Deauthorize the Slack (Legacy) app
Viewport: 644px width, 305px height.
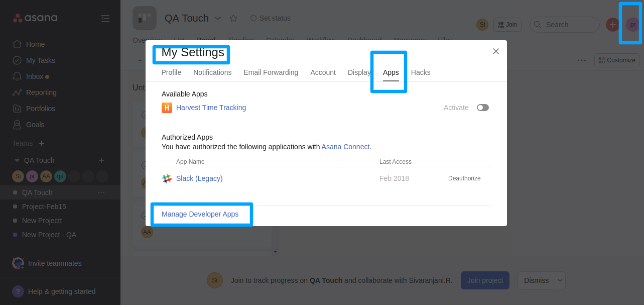[x=464, y=178]
